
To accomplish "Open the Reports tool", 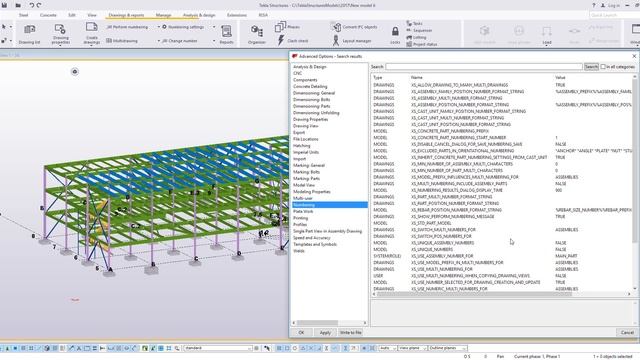I will (226, 34).
